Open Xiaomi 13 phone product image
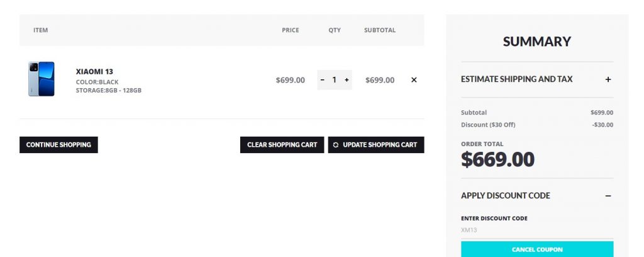 [x=41, y=79]
